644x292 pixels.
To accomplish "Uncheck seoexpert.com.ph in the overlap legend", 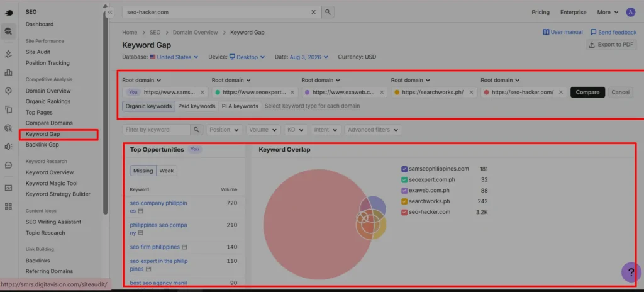I will pyautogui.click(x=404, y=180).
